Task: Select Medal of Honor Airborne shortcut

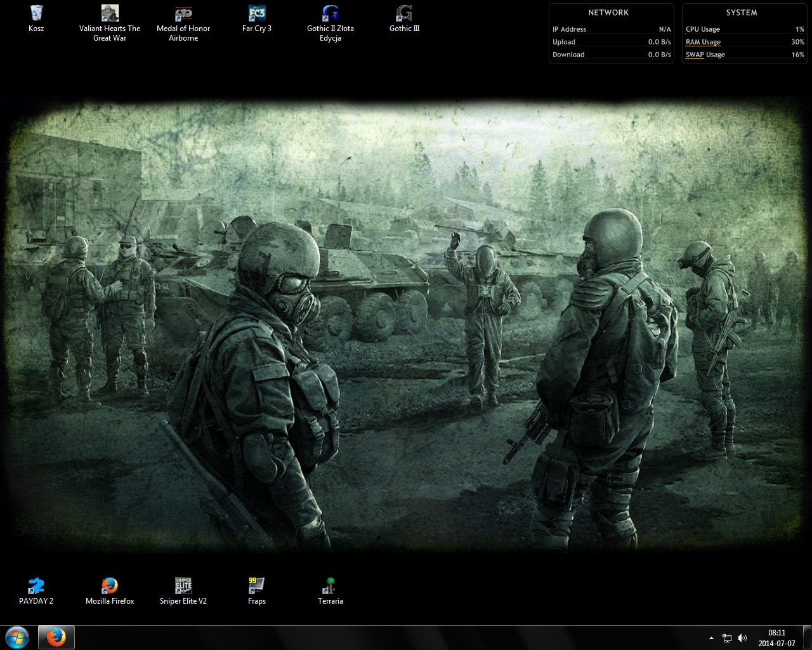Action: click(x=183, y=23)
